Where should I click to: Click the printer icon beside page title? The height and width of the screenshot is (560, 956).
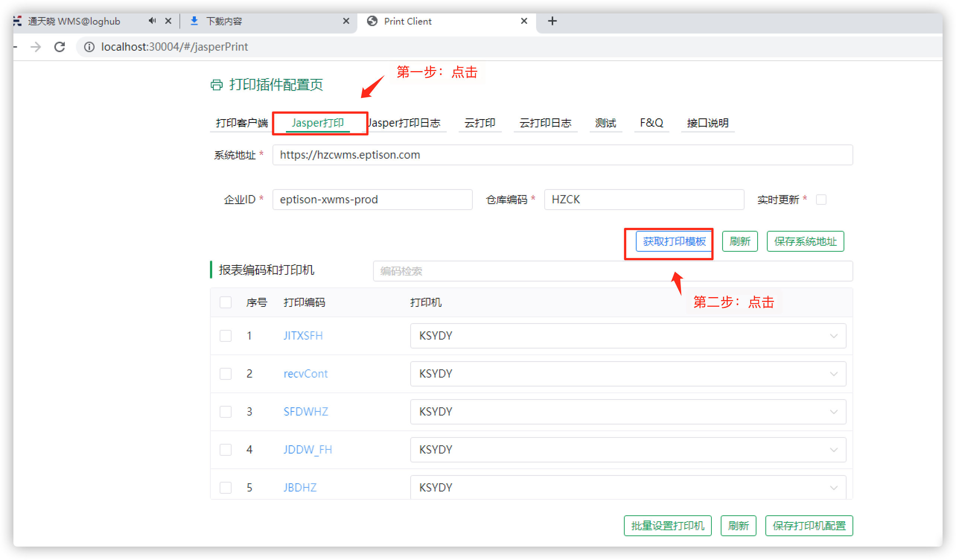217,85
